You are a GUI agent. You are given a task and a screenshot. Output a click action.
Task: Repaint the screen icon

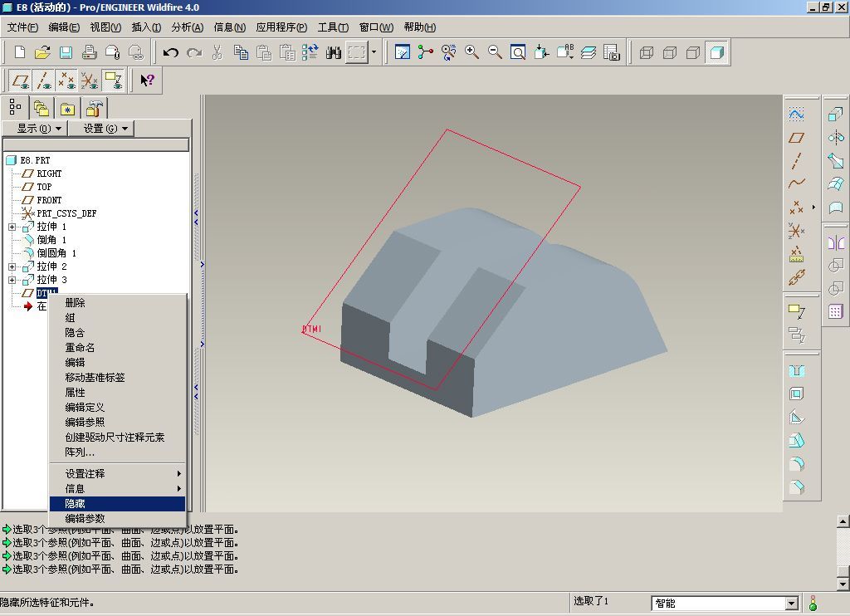(403, 52)
